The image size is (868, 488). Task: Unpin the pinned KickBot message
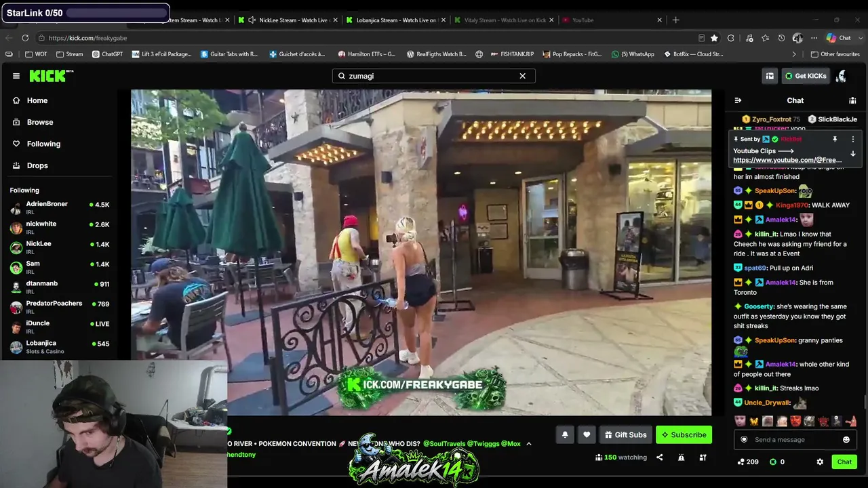coord(835,139)
